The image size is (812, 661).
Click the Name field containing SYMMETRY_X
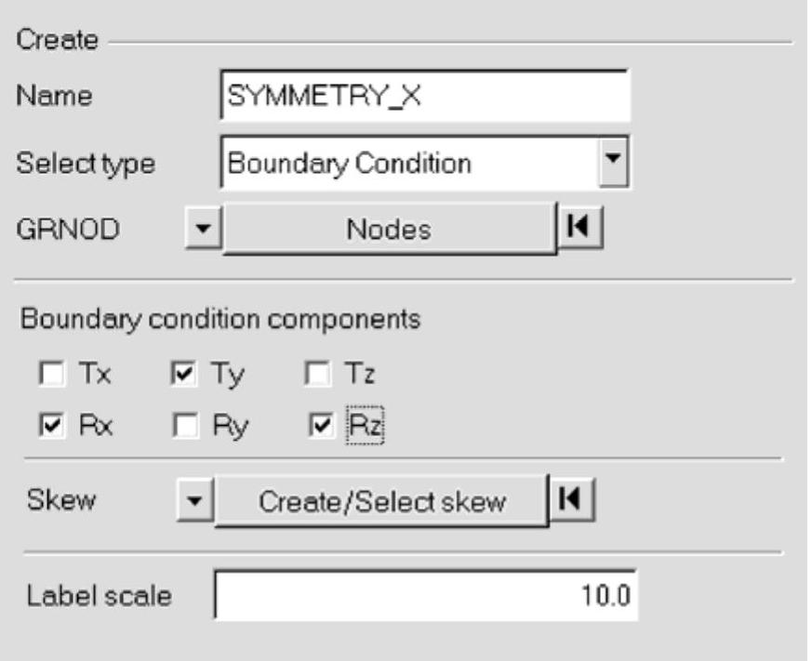coord(424,97)
